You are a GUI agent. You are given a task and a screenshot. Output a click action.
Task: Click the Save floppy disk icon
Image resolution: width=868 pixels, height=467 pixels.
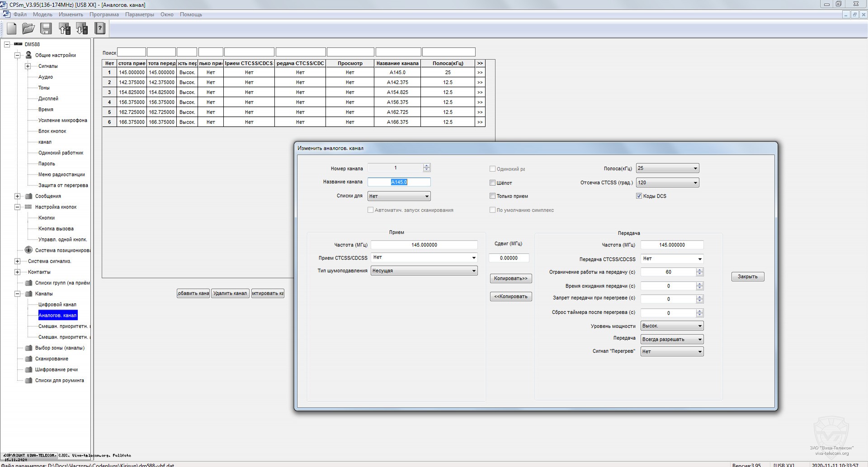[x=46, y=29]
